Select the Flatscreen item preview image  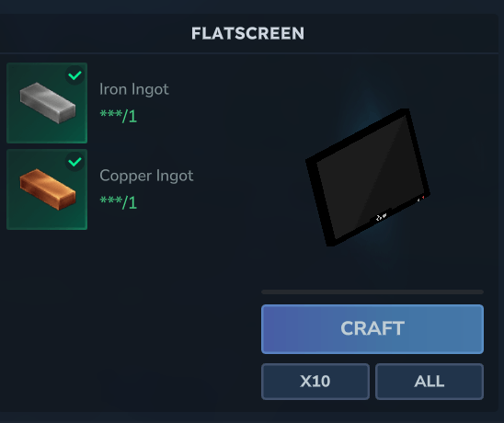[368, 177]
